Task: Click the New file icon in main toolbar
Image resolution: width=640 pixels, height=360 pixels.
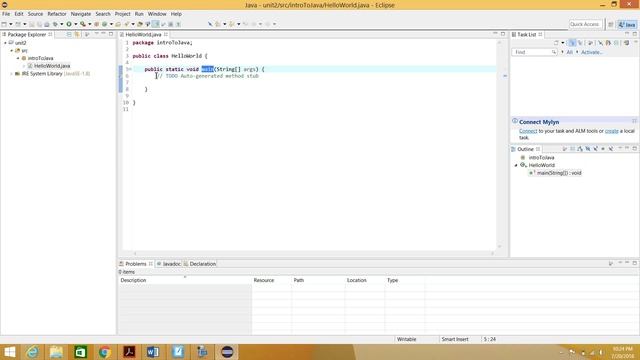Action: click(x=4, y=24)
